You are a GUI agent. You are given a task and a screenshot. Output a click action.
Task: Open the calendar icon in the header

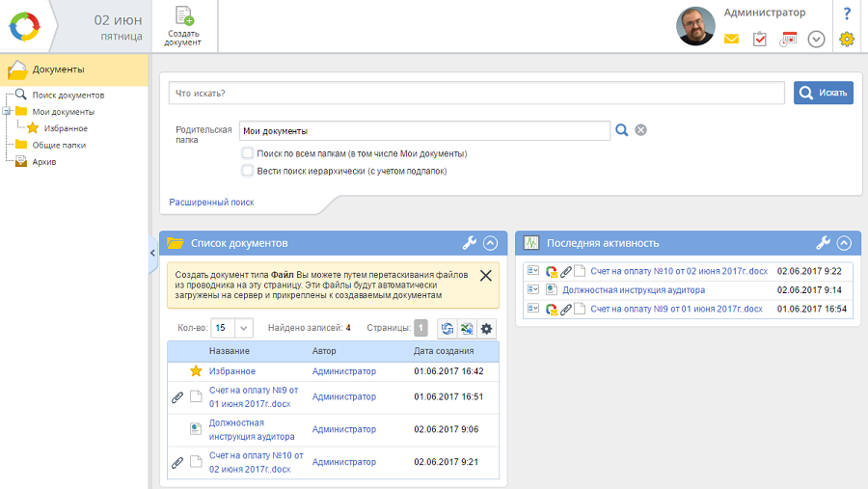pyautogui.click(x=788, y=40)
